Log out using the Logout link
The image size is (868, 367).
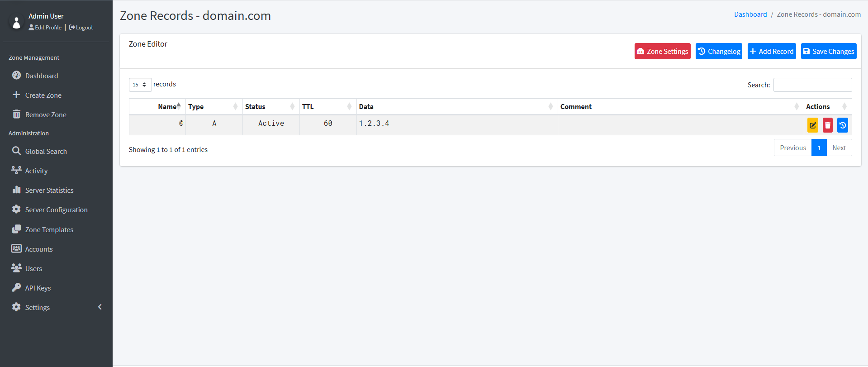pyautogui.click(x=81, y=28)
